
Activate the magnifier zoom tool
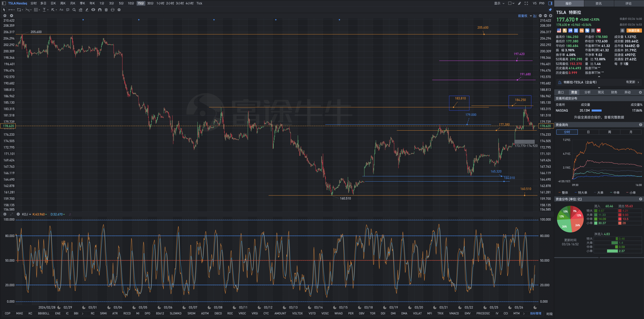pos(74,10)
